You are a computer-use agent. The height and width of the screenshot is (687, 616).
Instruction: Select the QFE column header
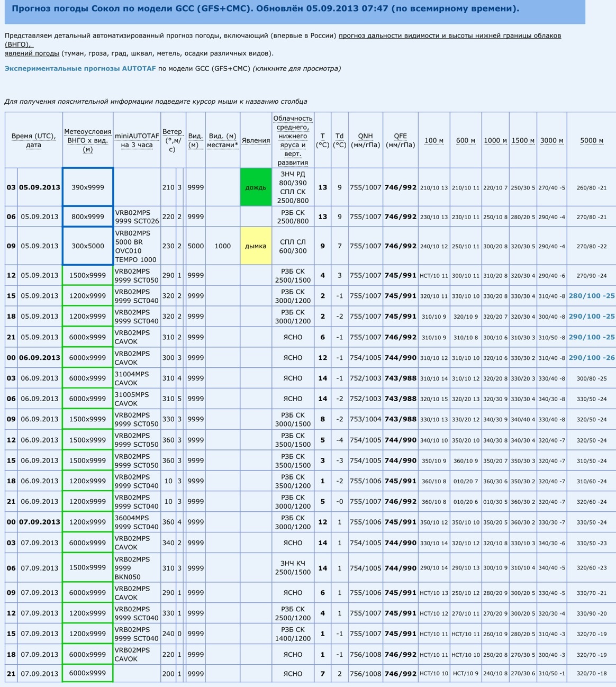(400, 140)
